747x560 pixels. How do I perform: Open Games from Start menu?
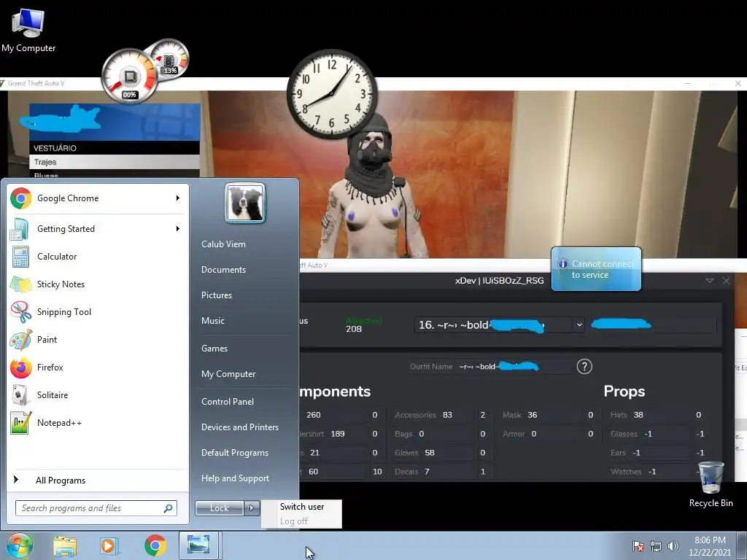(214, 348)
